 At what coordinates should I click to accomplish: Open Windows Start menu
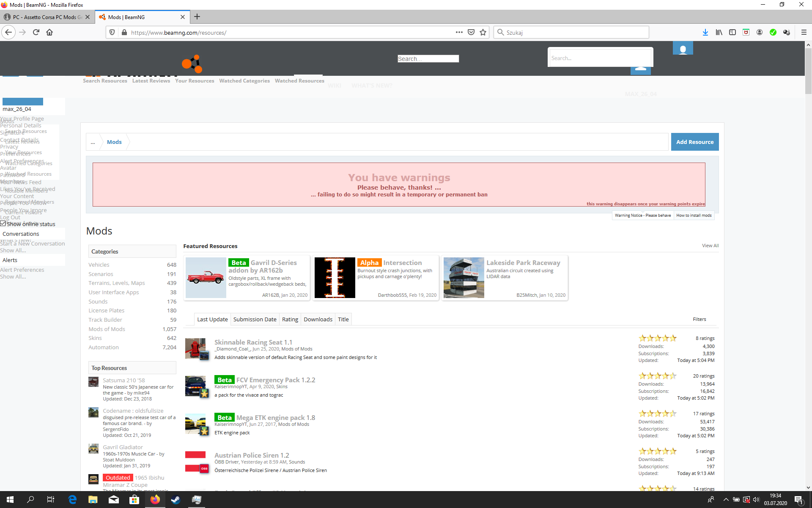tap(10, 500)
